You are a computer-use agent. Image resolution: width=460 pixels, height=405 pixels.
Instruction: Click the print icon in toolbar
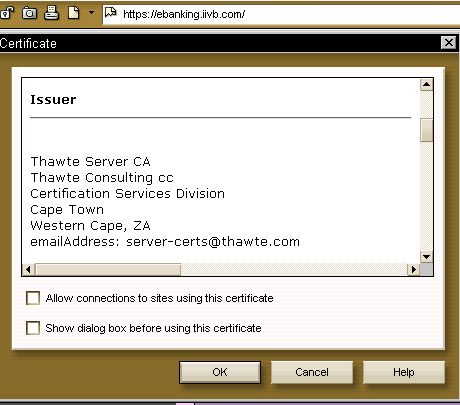coord(52,13)
